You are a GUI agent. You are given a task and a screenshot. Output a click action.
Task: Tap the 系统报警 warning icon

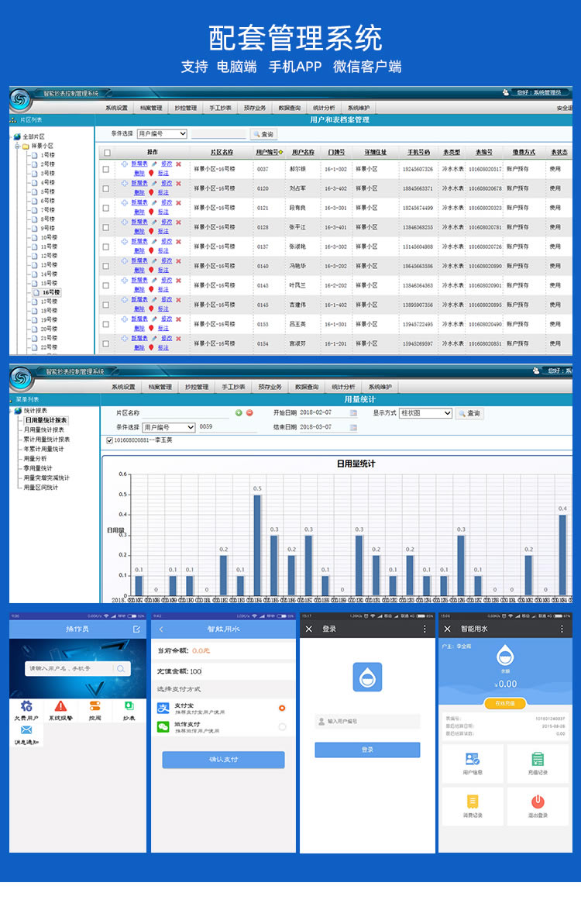[60, 706]
